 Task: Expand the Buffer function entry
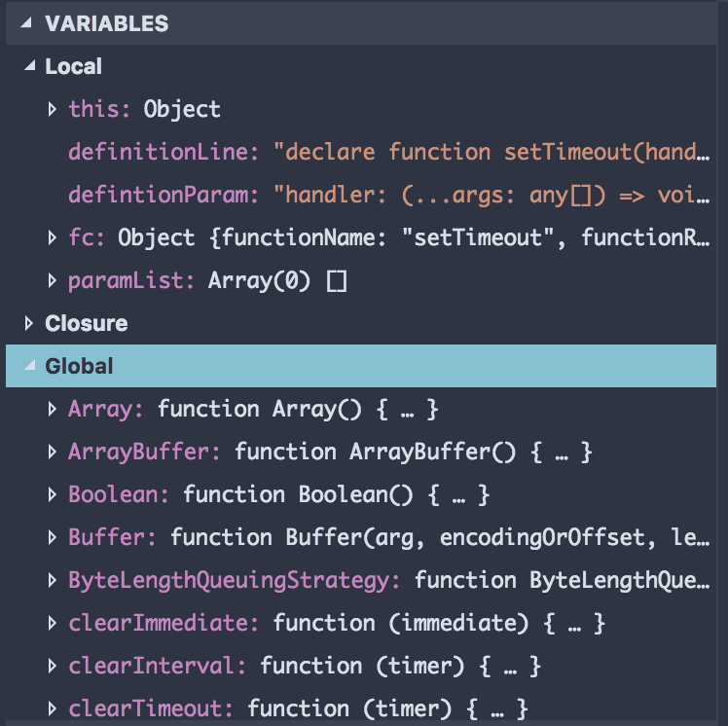[53, 537]
